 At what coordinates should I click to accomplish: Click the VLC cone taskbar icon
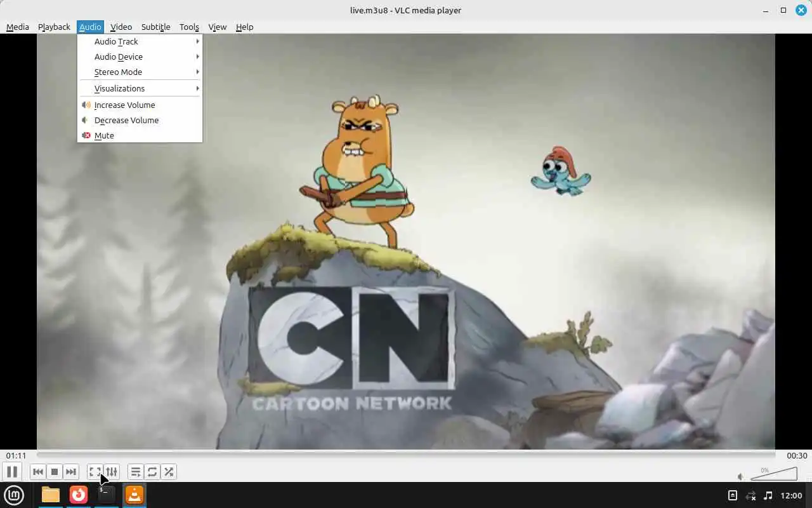(134, 495)
